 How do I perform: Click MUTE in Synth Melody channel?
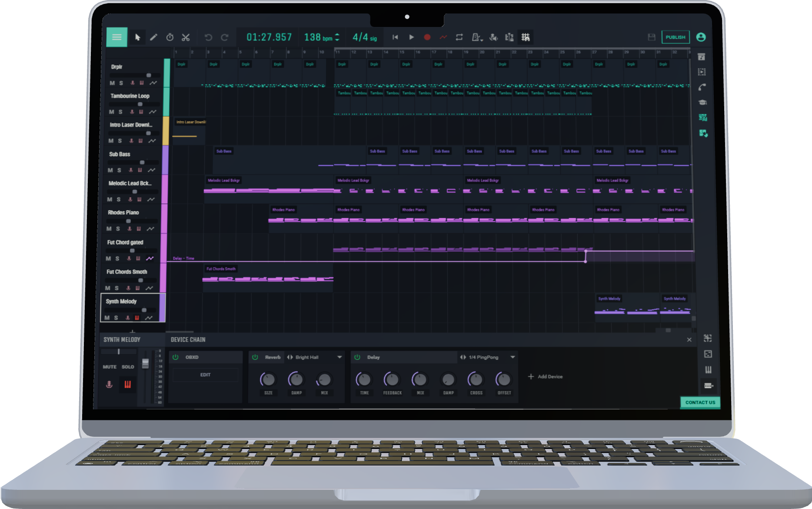pos(110,367)
